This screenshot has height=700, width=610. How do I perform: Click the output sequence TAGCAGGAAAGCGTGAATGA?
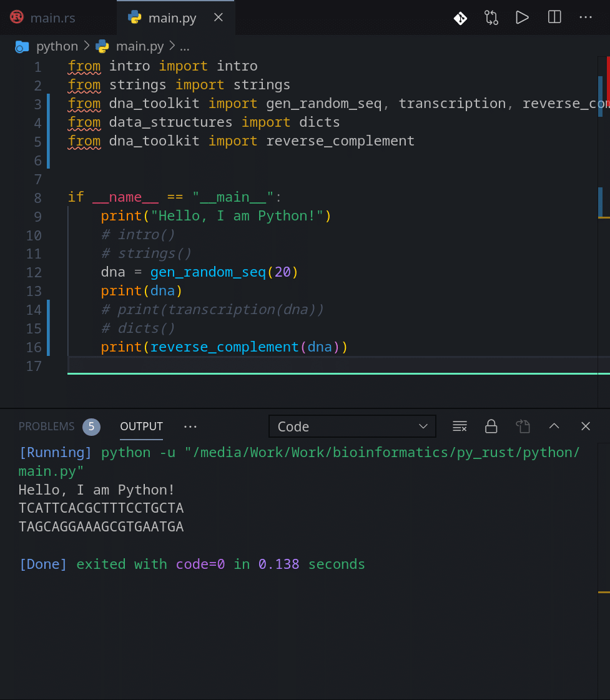(101, 527)
